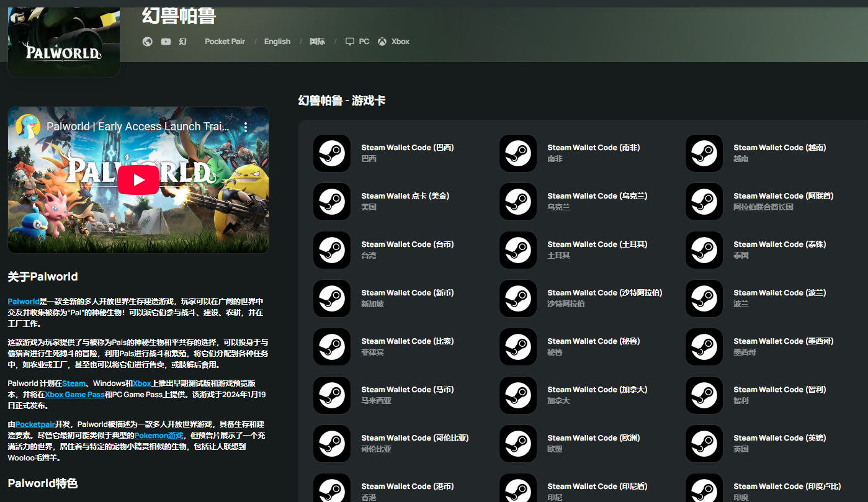The height and width of the screenshot is (502, 868).
Task: Select Steam Wallet Code (马币) title text
Action: [408, 390]
